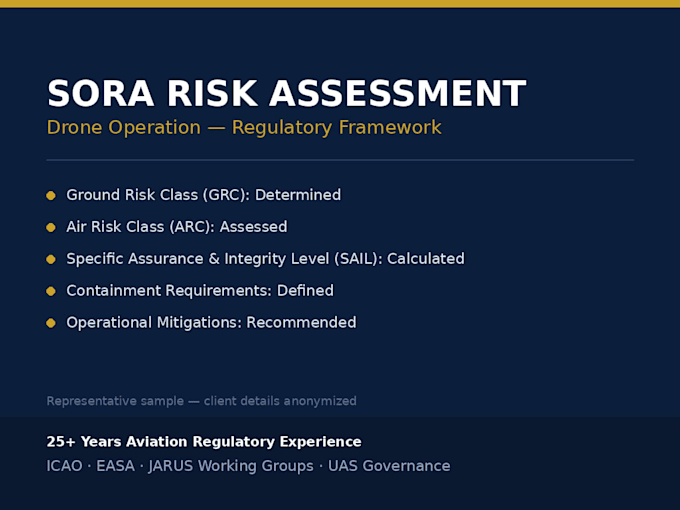
Task: Click the gold bullet beside Air Risk Class
Action: tap(51, 227)
